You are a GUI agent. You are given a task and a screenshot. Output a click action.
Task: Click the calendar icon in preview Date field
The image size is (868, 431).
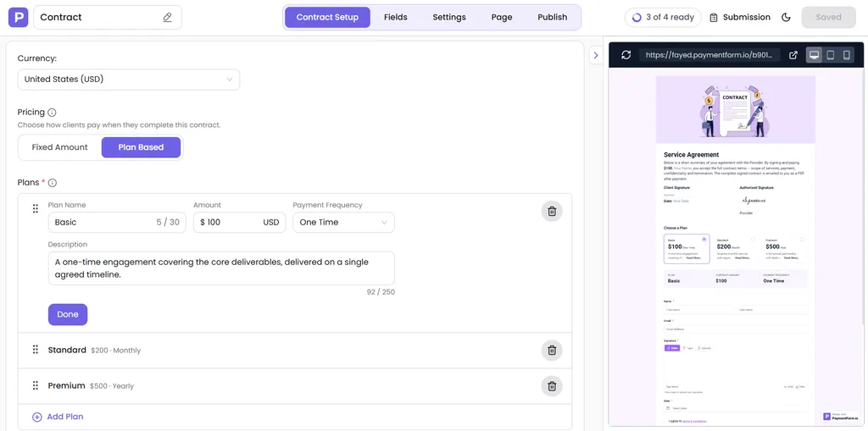(668, 408)
